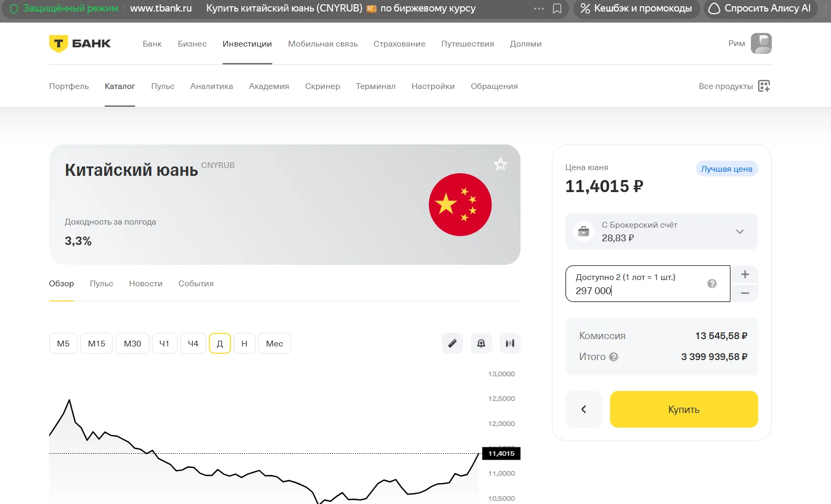Go to the Аналитика tab
Image resolution: width=831 pixels, height=504 pixels.
pyautogui.click(x=212, y=86)
